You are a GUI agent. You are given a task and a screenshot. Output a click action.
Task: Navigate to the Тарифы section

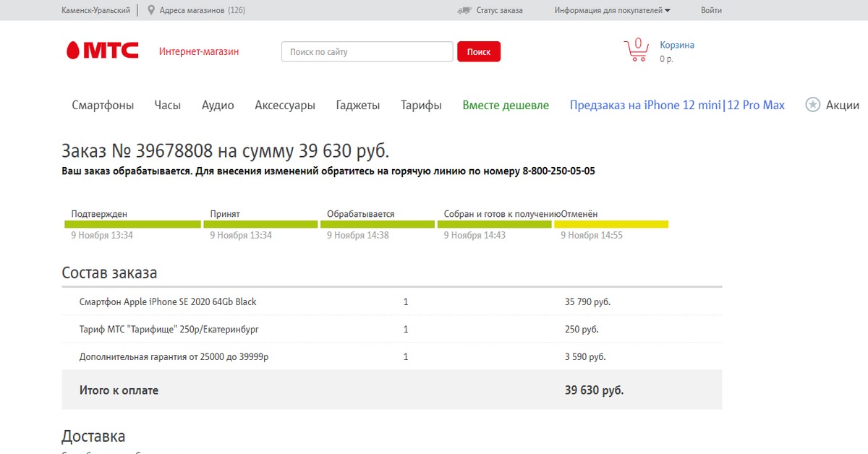point(421,106)
